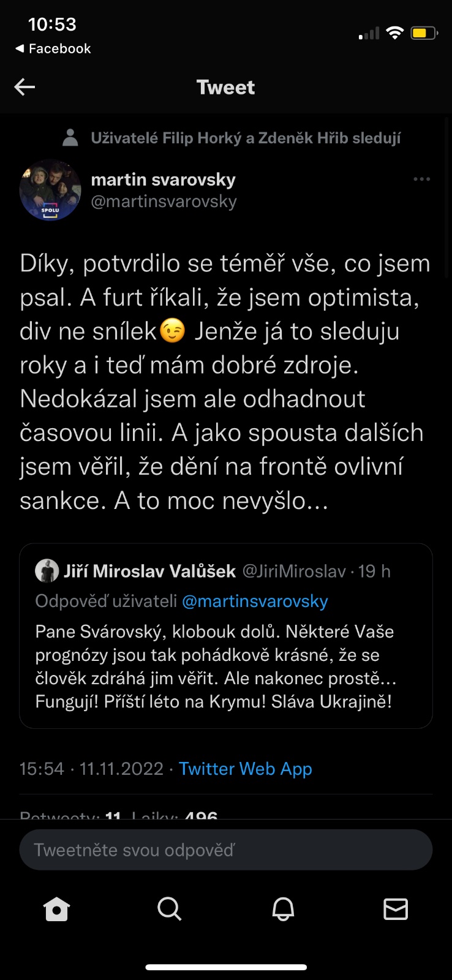Tap martin svarovsky's profile picture
Screen dimensions: 452x980
click(50, 190)
